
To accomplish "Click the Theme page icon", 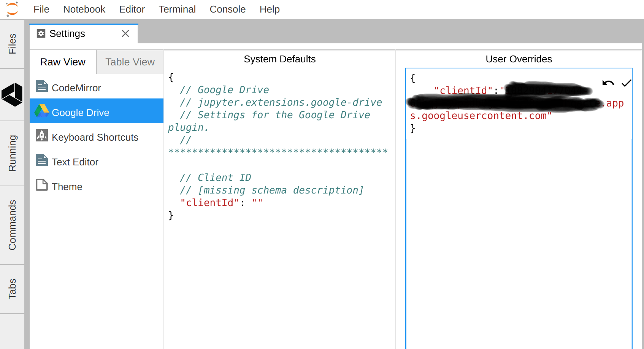I will (x=41, y=185).
